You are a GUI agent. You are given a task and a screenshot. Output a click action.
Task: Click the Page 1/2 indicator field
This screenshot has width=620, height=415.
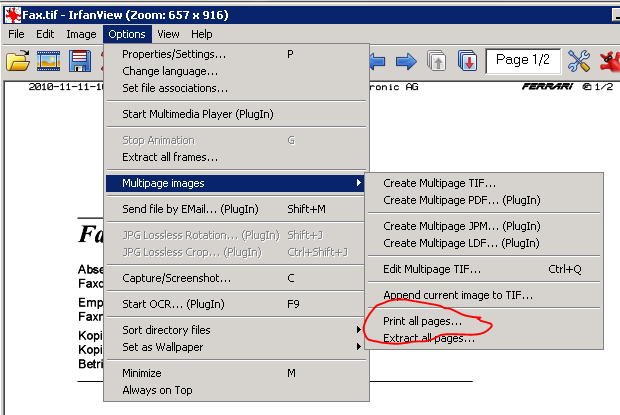pos(522,60)
